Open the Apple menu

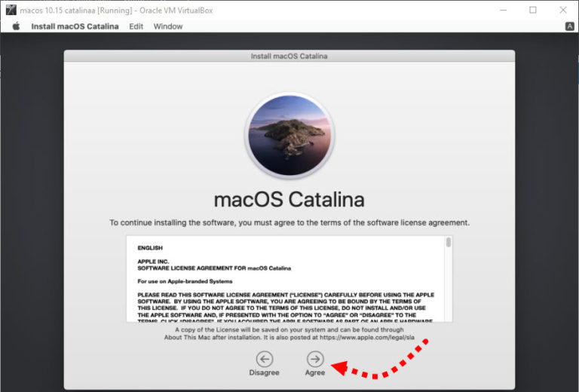16,26
